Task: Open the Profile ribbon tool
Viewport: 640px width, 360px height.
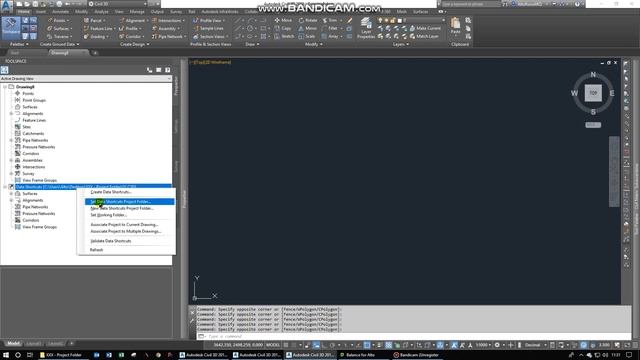Action: (130, 29)
